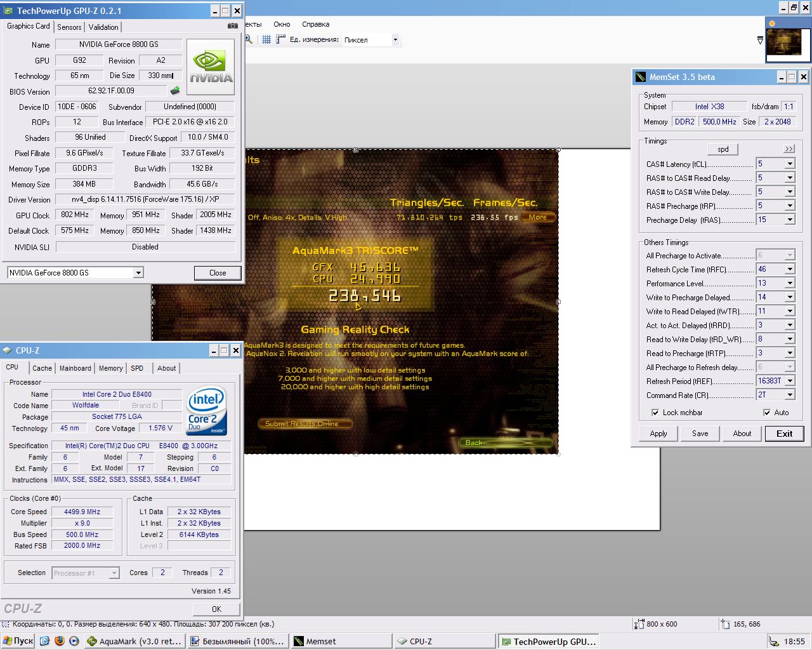Click the GPU-Z title bar icon
812x650 pixels.
(x=9, y=11)
